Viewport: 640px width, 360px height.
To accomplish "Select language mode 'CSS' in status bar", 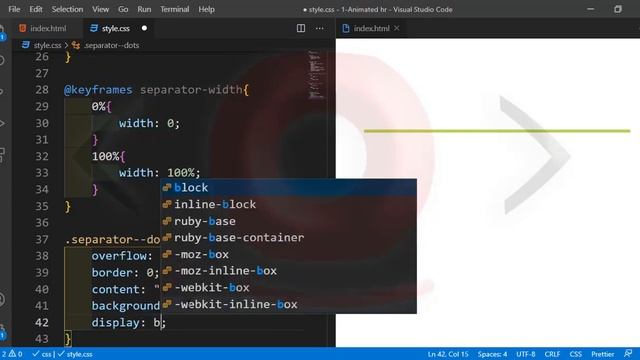I will coord(576,354).
